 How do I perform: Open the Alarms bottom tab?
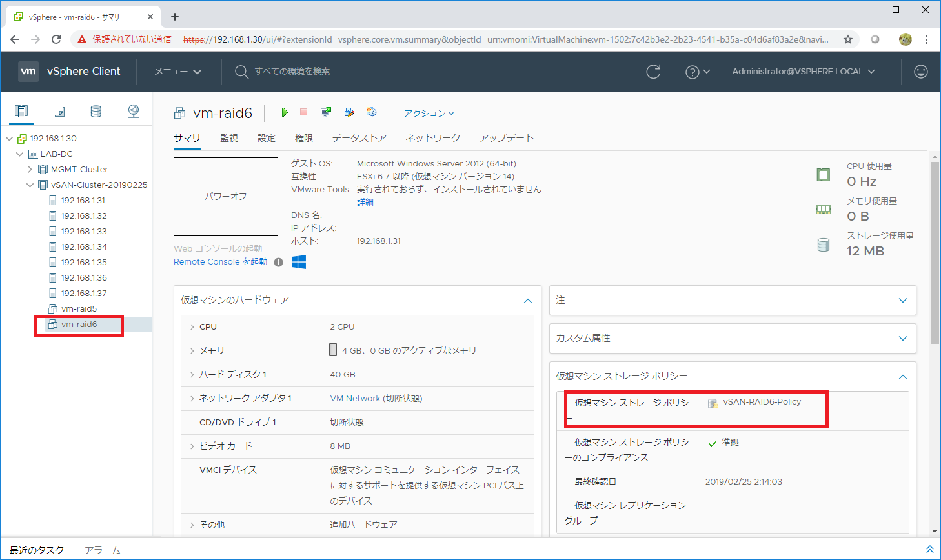tap(103, 550)
